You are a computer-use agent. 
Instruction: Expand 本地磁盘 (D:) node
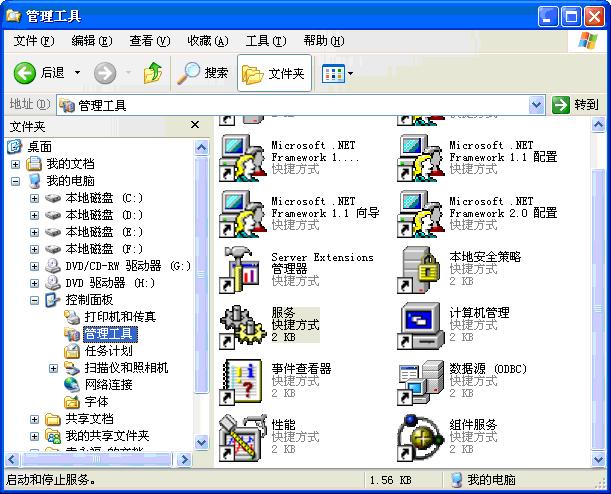[x=34, y=215]
